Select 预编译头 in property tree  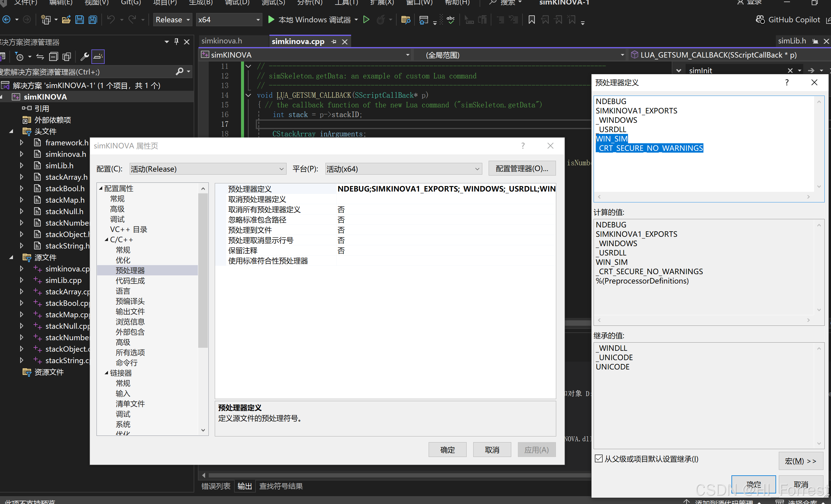[x=130, y=301]
